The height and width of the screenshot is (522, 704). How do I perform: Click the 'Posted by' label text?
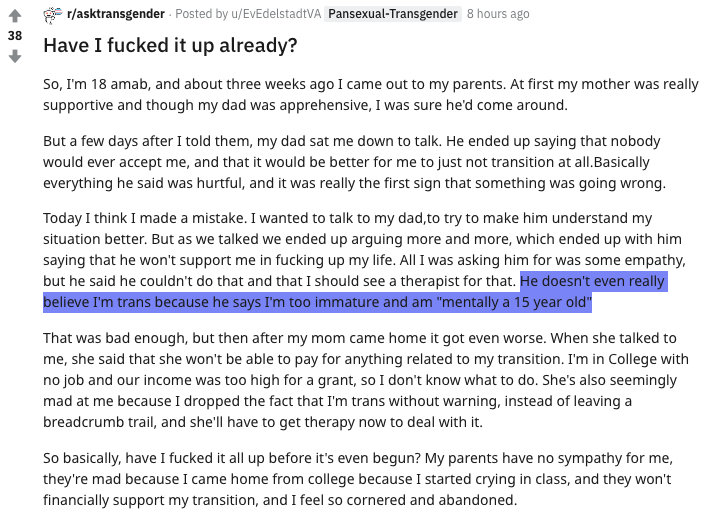click(202, 14)
